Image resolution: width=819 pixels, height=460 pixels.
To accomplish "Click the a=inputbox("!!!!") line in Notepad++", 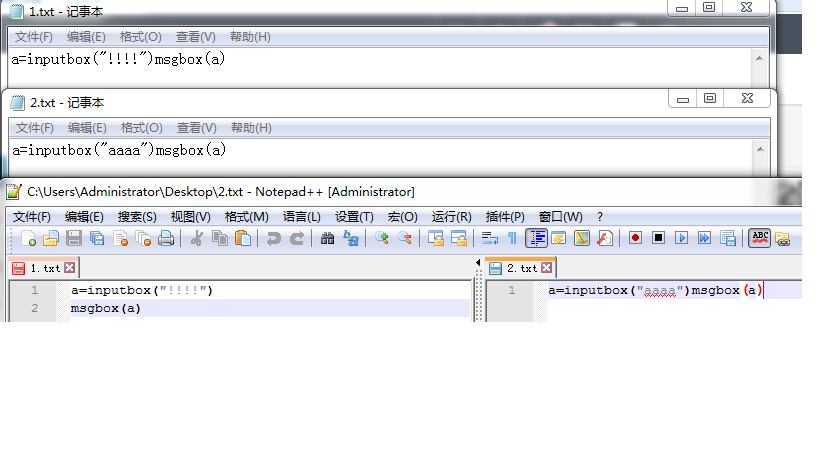I will 142,290.
